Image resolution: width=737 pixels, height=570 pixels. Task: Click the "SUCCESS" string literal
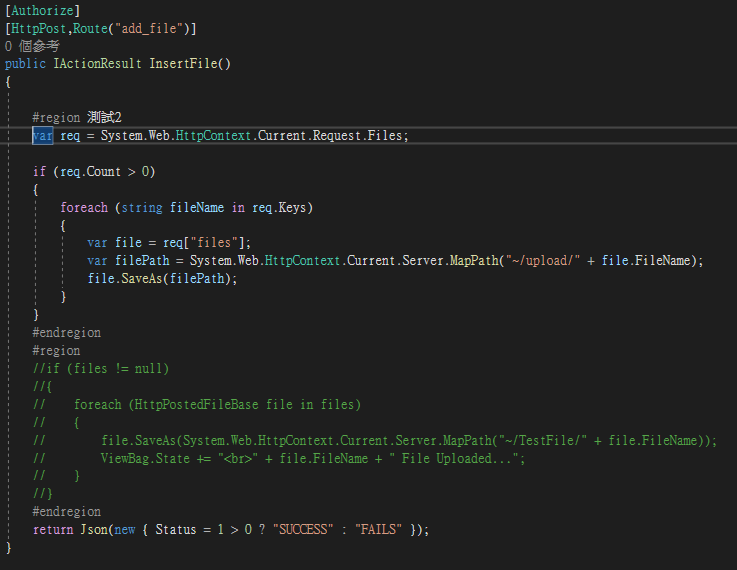coord(303,530)
